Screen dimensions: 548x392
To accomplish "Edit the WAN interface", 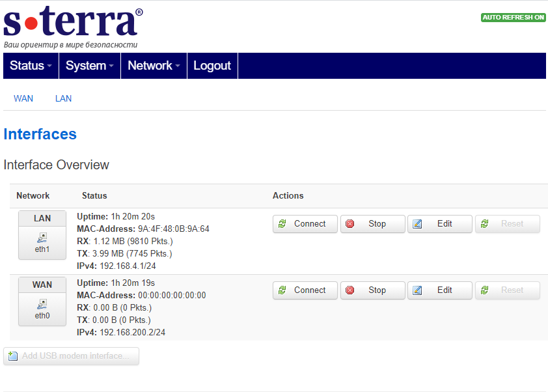I will point(440,290).
